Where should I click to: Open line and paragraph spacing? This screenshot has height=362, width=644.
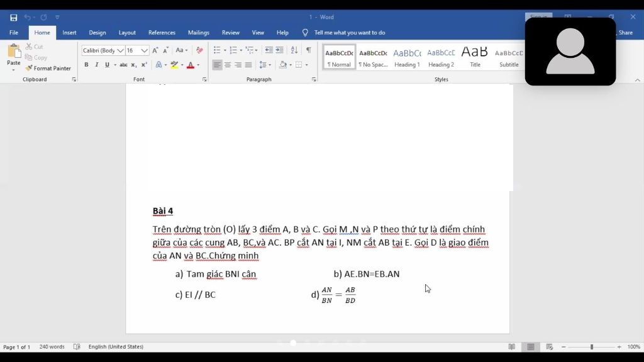265,65
